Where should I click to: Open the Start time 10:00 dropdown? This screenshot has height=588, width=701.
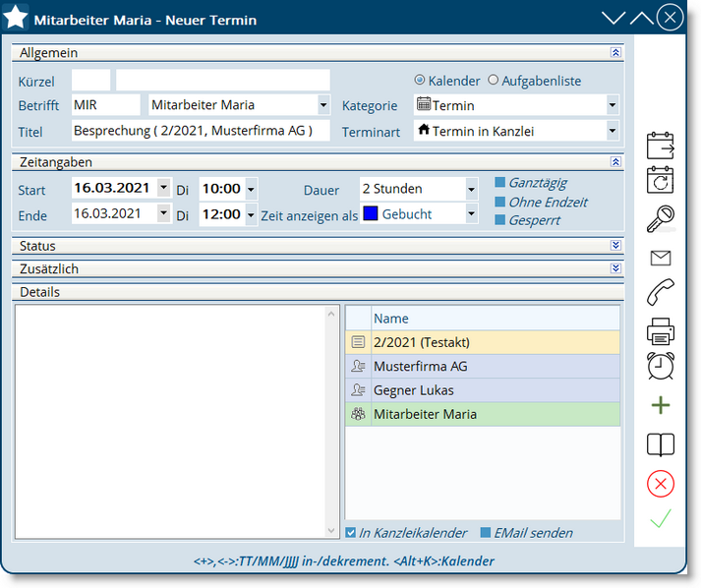pyautogui.click(x=251, y=189)
